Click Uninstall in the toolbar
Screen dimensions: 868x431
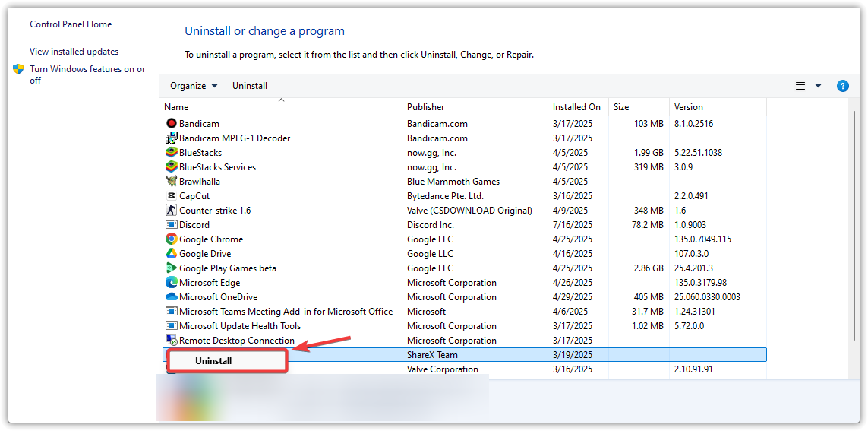(250, 86)
